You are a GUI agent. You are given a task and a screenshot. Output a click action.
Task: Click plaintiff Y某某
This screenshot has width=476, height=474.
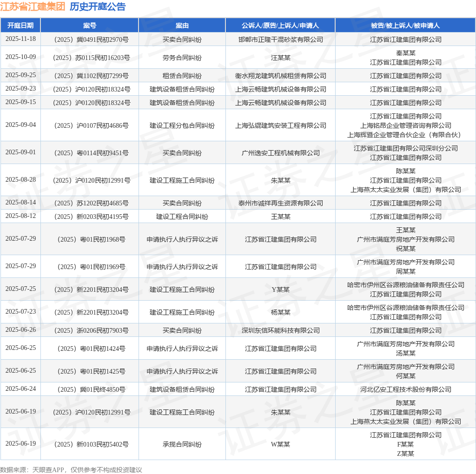click(x=280, y=290)
